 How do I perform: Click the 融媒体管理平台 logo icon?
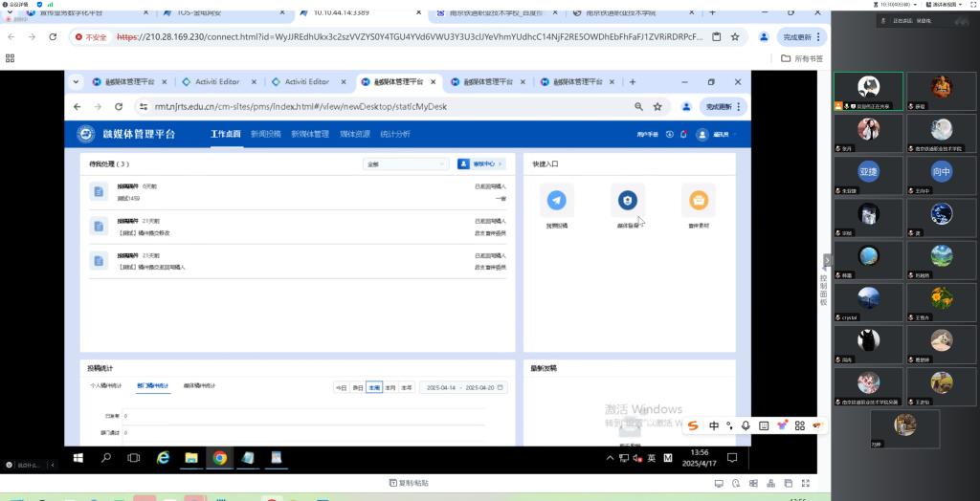click(85, 134)
